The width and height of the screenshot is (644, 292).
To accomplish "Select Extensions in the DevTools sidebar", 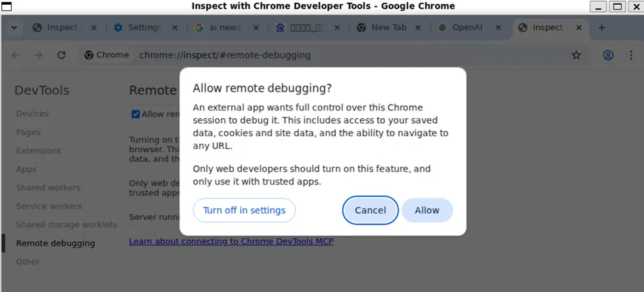I will point(38,150).
